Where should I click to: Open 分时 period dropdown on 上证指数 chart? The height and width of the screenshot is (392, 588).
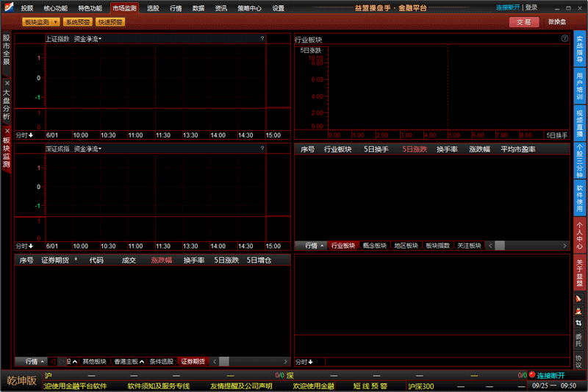pos(24,135)
